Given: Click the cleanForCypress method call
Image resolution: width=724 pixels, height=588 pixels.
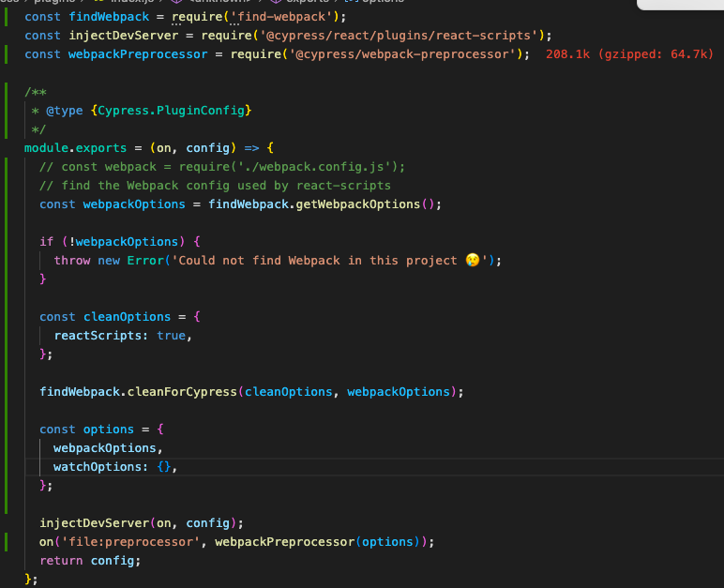Looking at the screenshot, I should pyautogui.click(x=182, y=392).
